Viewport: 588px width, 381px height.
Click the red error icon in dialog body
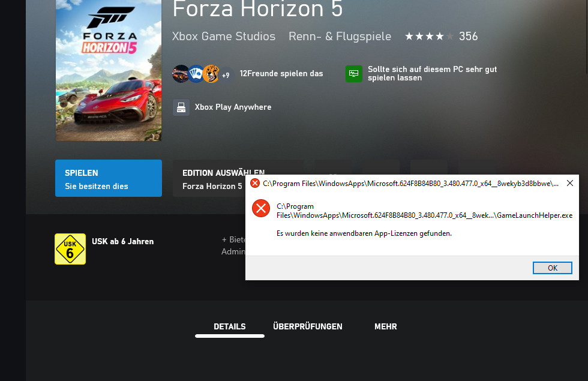click(x=261, y=209)
